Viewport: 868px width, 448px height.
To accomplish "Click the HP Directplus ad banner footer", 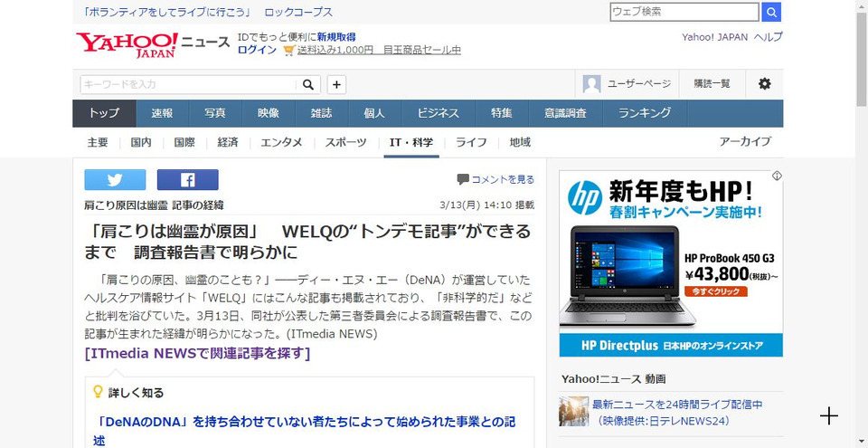I will [671, 346].
